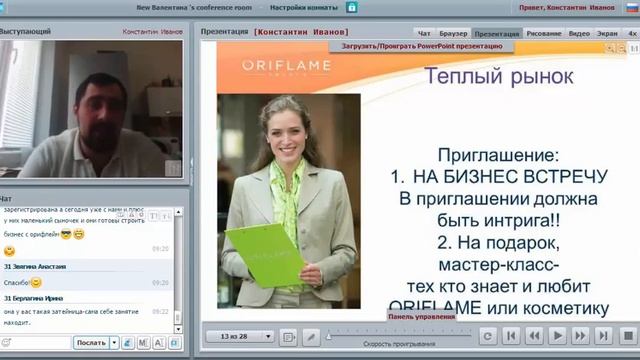Open the Экран tab

pos(607,33)
